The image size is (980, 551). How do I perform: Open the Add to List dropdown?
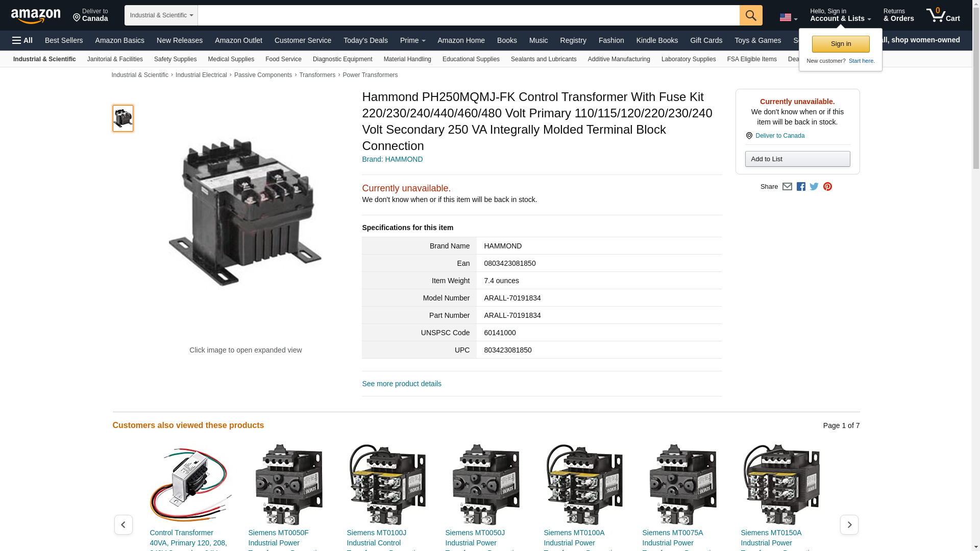tap(797, 159)
